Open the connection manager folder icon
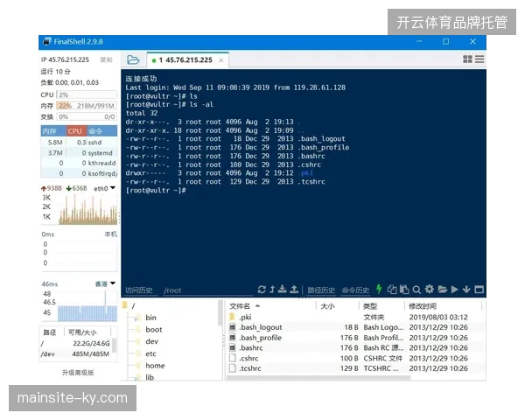 133,60
